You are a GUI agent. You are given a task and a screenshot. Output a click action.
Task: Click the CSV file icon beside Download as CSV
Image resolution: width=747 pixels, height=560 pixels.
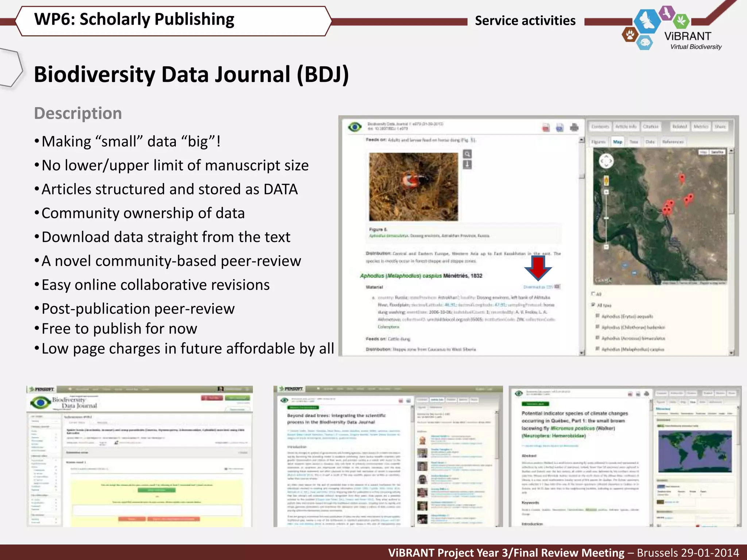(x=557, y=287)
